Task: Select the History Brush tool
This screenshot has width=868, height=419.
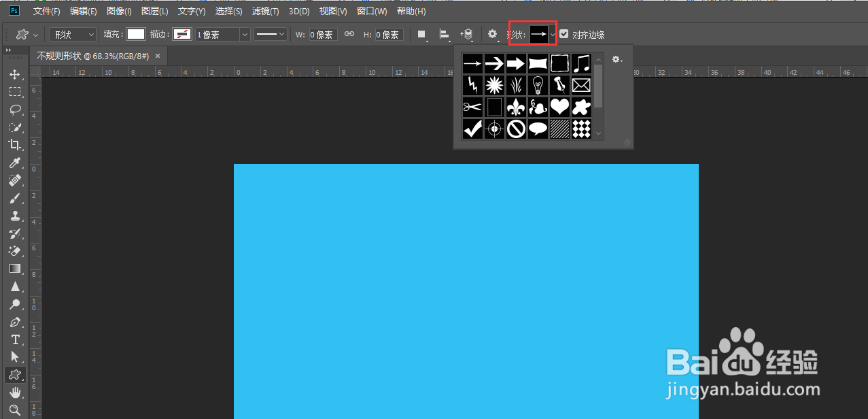Action: point(15,233)
